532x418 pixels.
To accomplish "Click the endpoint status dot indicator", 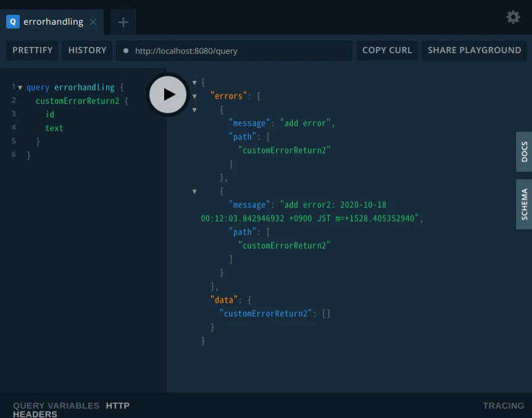I will pos(126,51).
